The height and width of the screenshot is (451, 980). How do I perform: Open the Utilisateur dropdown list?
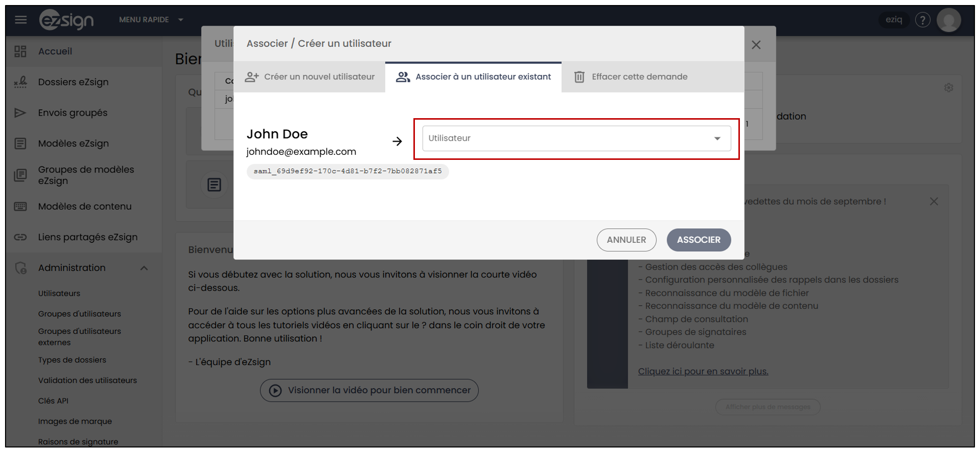pyautogui.click(x=576, y=138)
